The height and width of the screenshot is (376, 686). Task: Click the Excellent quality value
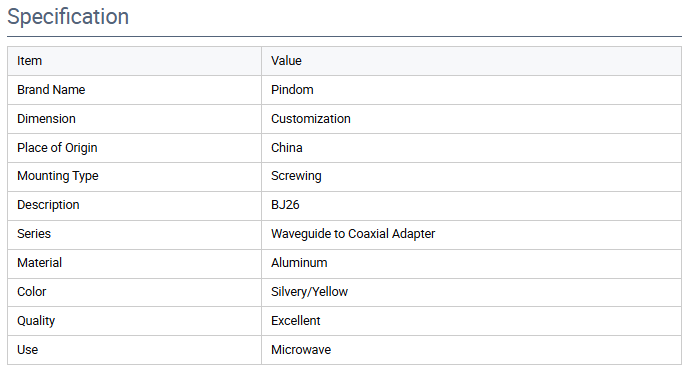click(x=295, y=320)
